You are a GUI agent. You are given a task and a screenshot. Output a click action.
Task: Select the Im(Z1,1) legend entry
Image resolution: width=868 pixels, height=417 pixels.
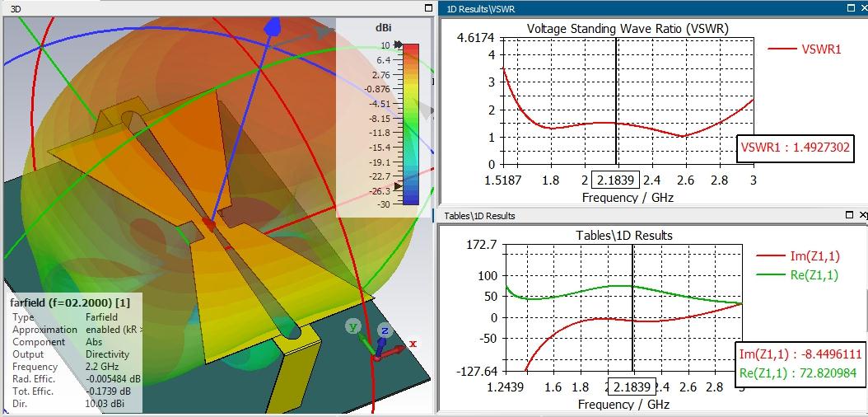pos(798,255)
